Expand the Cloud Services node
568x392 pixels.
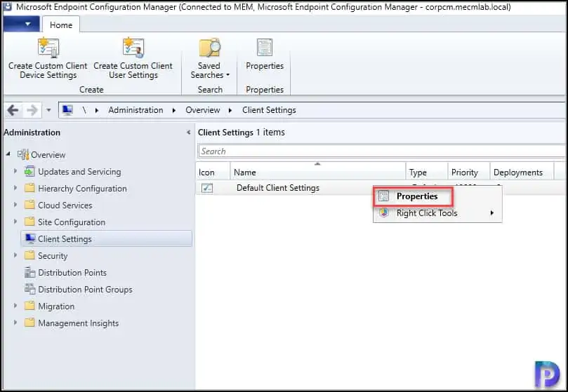tap(15, 205)
